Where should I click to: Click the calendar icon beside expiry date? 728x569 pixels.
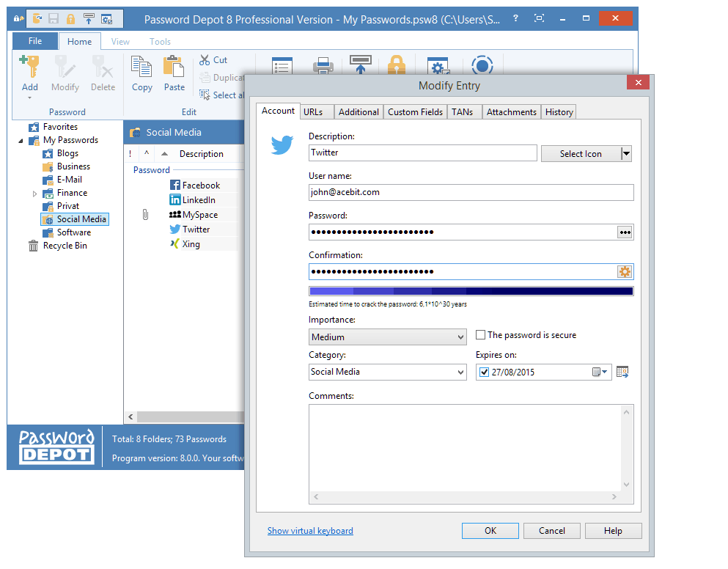tap(622, 372)
